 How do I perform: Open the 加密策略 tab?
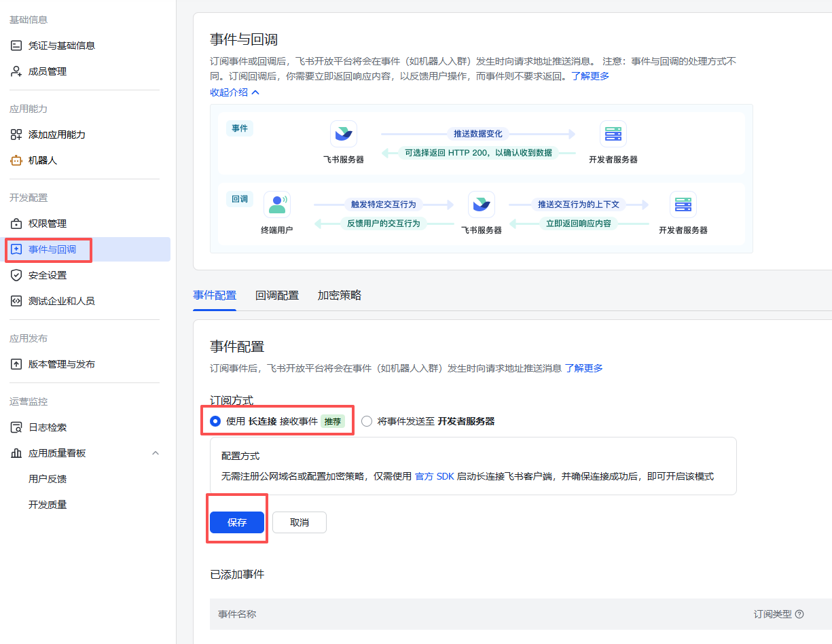coord(339,296)
